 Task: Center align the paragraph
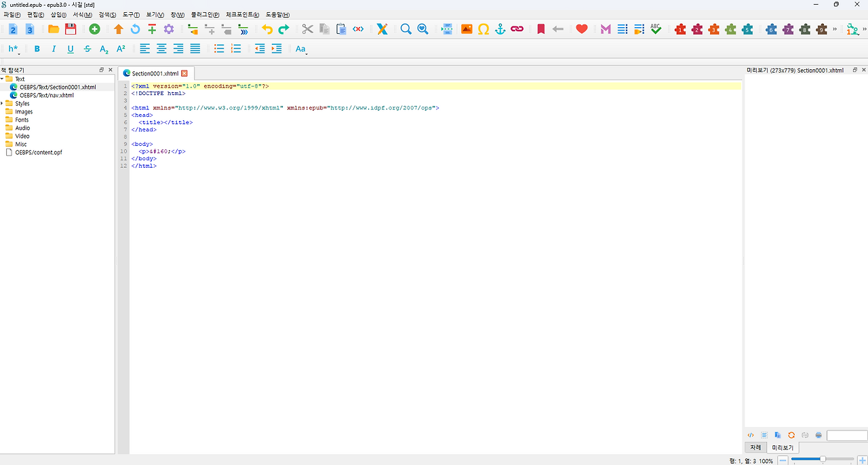point(161,49)
